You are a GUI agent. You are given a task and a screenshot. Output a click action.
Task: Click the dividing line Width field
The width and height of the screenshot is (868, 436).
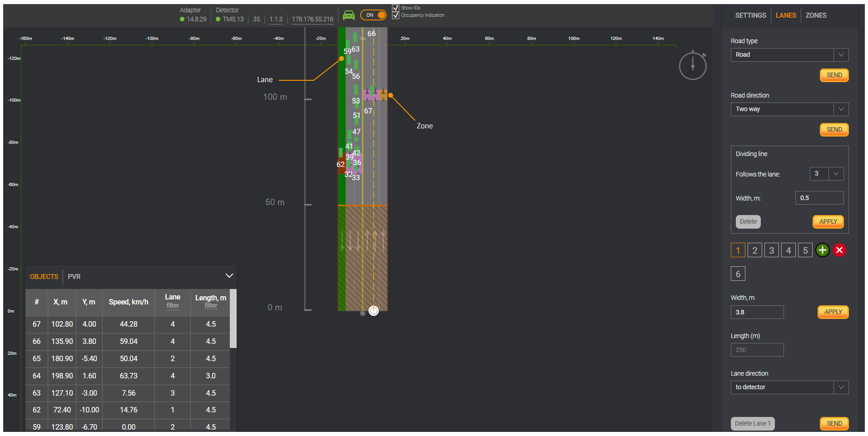point(819,198)
